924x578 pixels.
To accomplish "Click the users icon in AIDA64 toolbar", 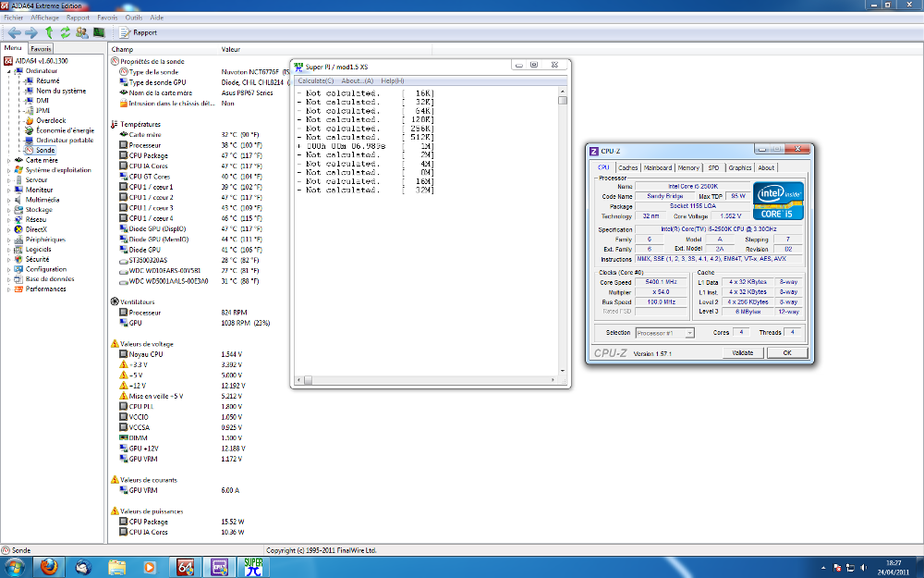I will [x=82, y=32].
